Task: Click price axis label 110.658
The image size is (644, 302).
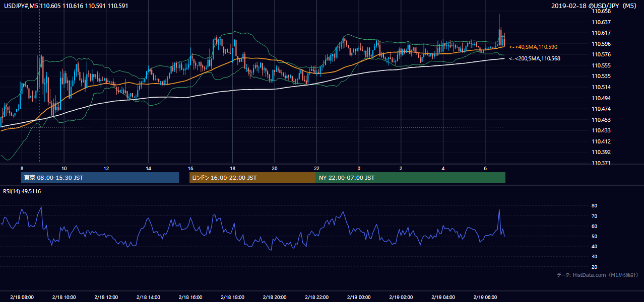Action: 601,11
